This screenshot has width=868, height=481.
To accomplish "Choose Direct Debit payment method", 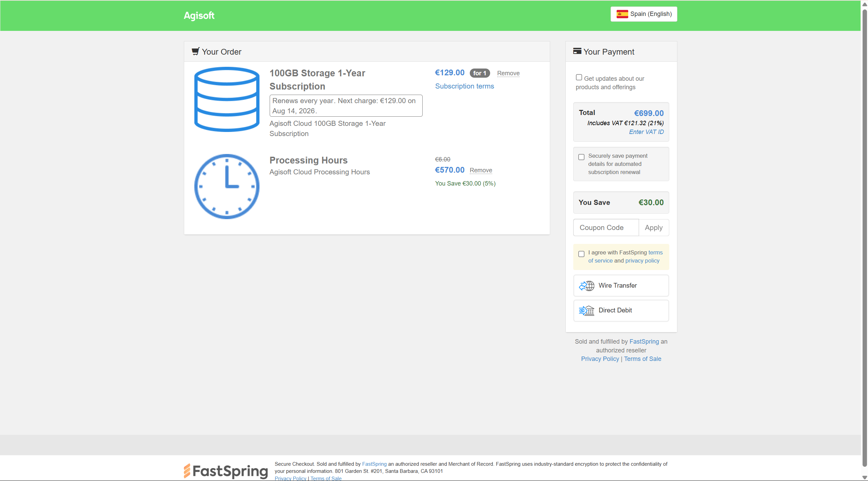I will click(621, 310).
